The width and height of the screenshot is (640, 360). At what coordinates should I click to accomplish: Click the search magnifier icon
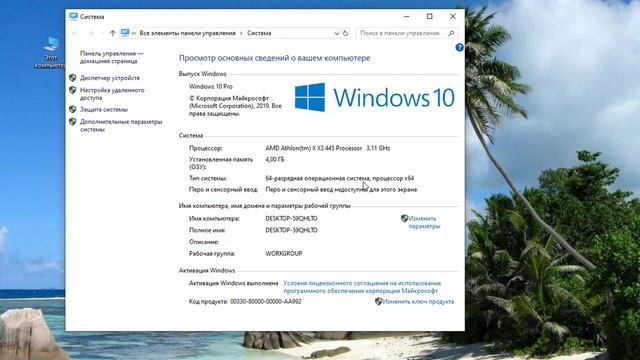(x=451, y=33)
